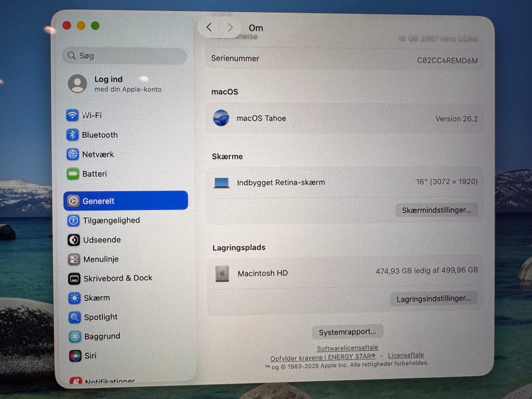This screenshot has height=399, width=532.
Task: Go forward with the right chevron
Action: (230, 27)
